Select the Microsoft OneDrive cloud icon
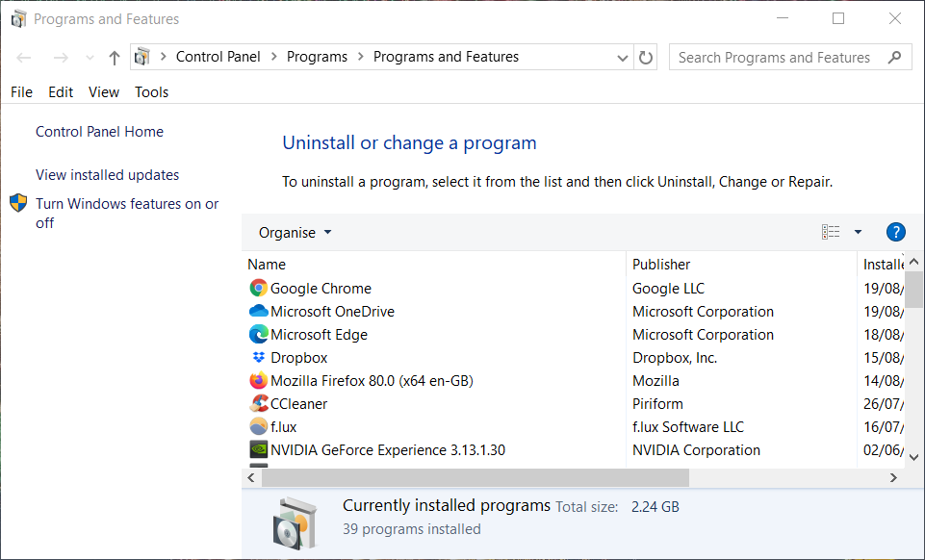This screenshot has height=560, width=925. pos(258,312)
